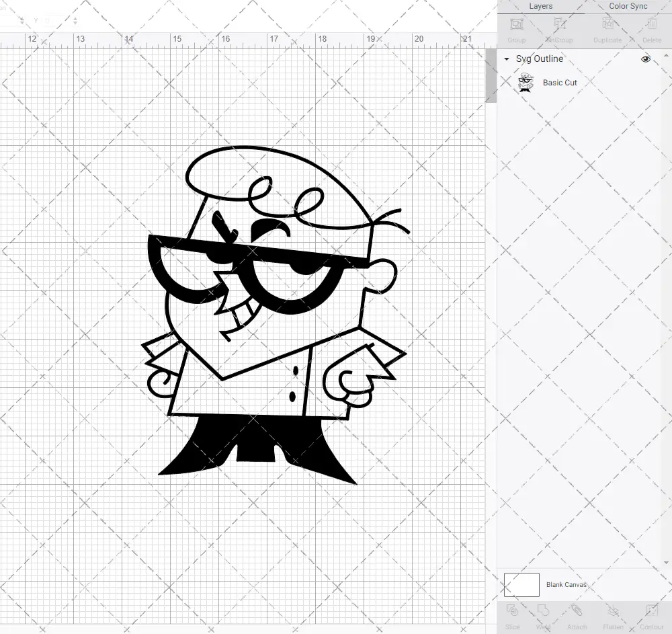Switch to the Color Sync tab
The height and width of the screenshot is (634, 672).
point(628,6)
